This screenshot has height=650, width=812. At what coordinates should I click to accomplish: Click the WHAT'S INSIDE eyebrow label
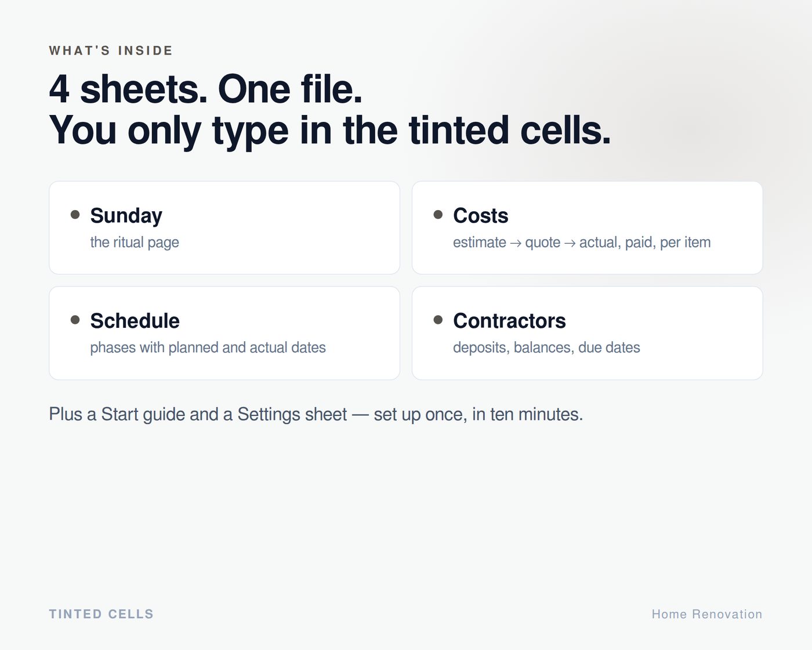point(111,50)
